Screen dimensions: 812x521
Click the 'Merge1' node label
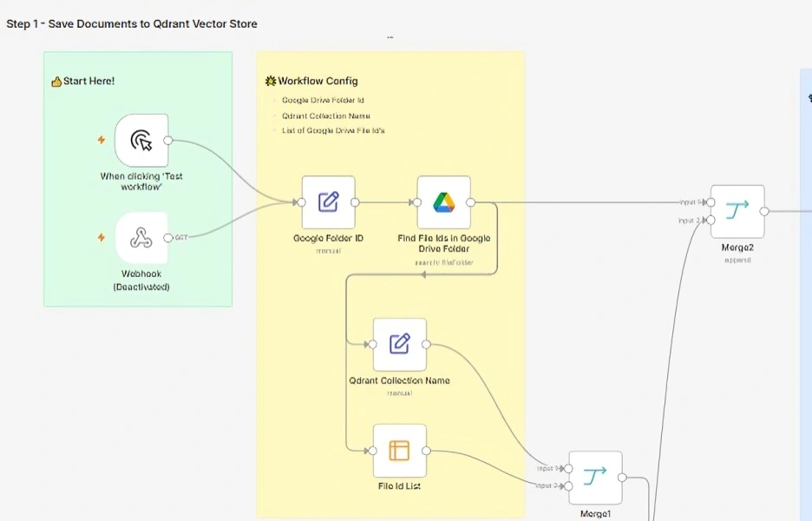(595, 514)
